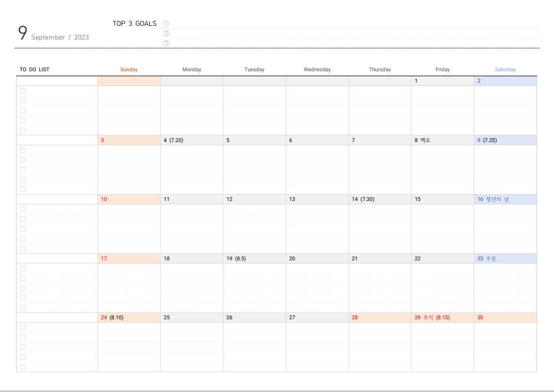554x392 pixels.
Task: Check the first to-do box beside the week of the 3rd
Action: [23, 150]
